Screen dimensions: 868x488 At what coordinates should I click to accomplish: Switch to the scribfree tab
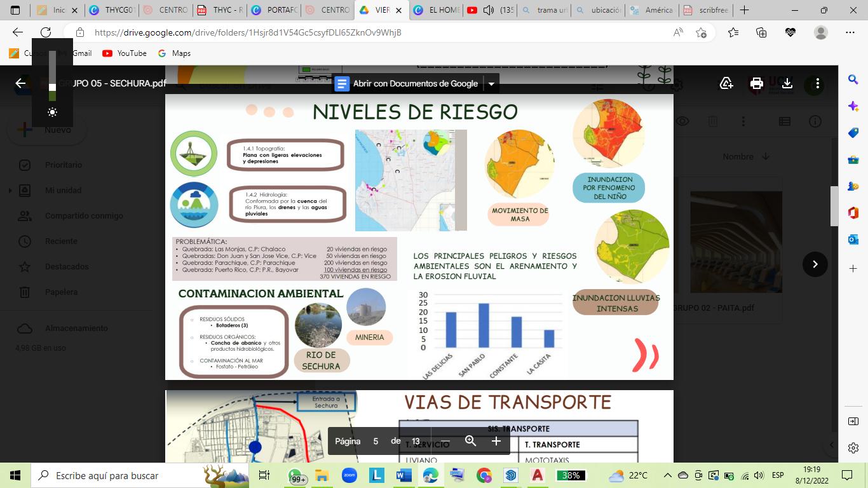[705, 10]
